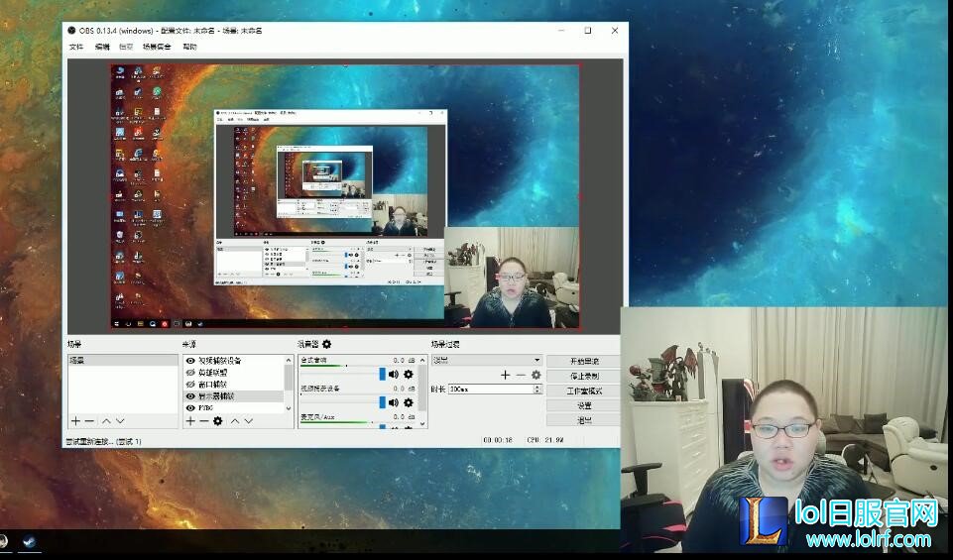Open the 淡出 transition type dropdown
The width and height of the screenshot is (953, 560).
(486, 360)
